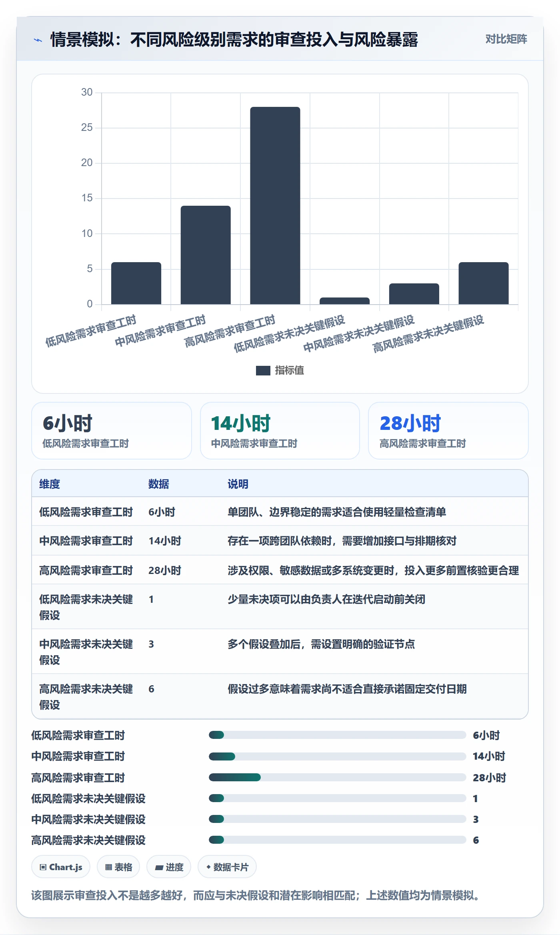Click the 高风险需求未决关键假设 chart bar
Viewport: 560px width, 935px height.
(484, 283)
